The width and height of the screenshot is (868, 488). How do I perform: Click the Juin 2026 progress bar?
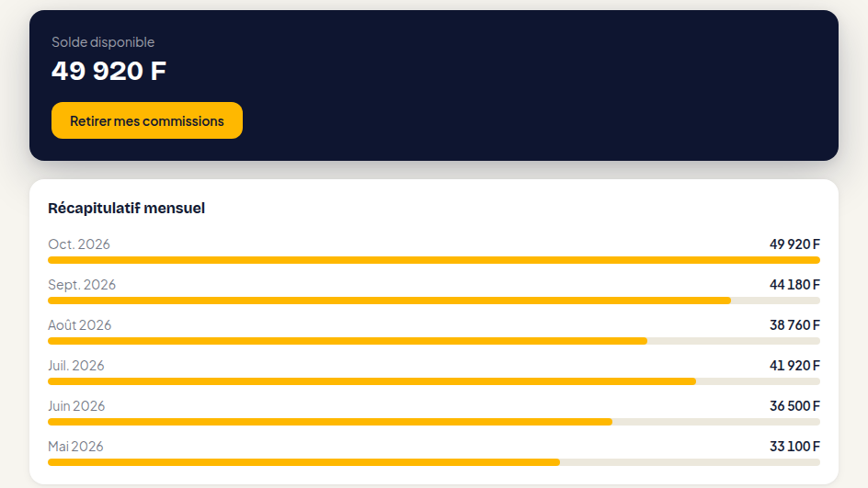coord(434,422)
